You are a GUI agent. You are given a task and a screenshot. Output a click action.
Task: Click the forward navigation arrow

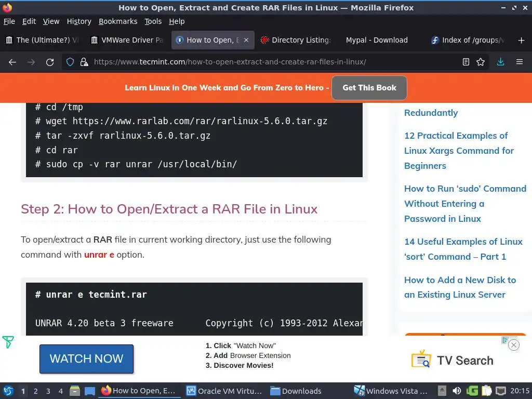point(31,62)
